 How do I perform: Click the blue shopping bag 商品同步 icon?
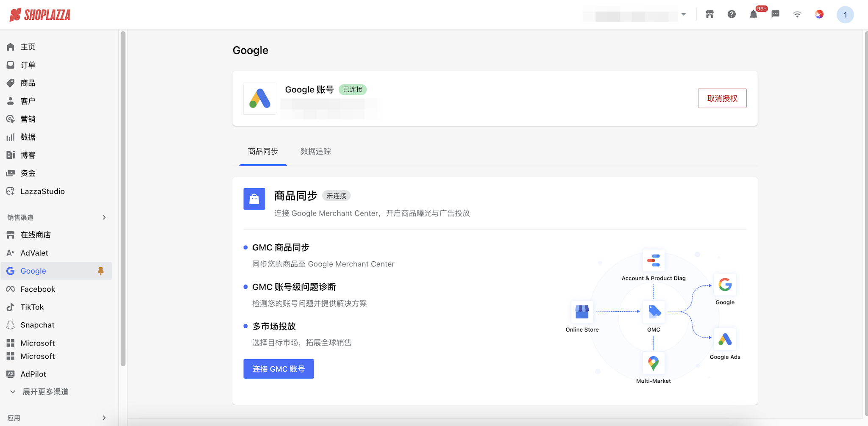click(x=254, y=199)
